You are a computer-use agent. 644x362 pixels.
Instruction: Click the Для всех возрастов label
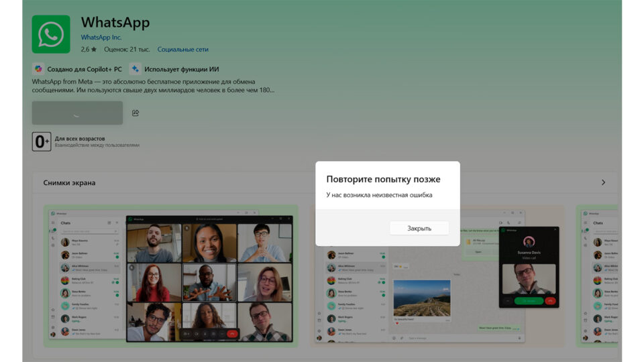tap(80, 138)
